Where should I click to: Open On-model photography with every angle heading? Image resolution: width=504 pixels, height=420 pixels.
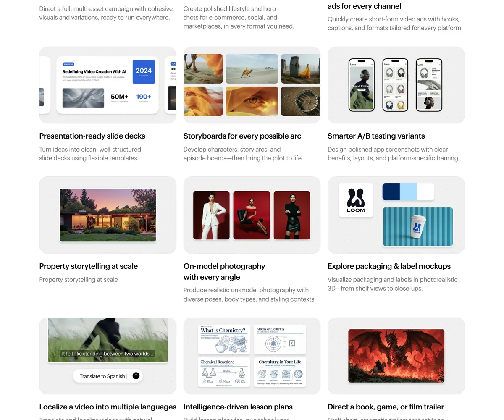(224, 272)
